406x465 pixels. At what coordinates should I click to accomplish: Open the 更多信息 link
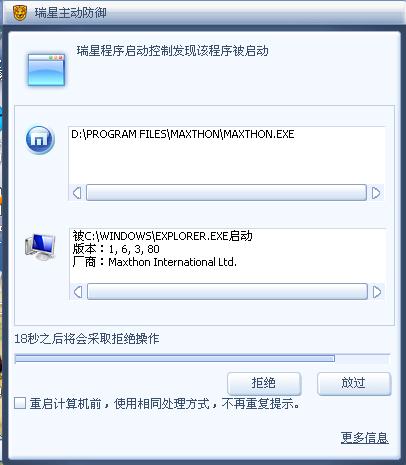point(364,438)
